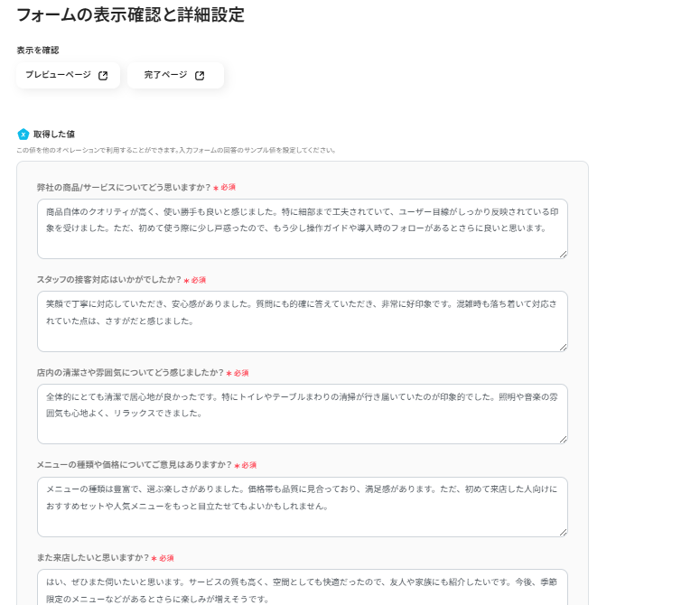Screen dimensions: 700x605
Task: Click the heading フォームの表示確認と詳細設定
Action: pyautogui.click(x=130, y=14)
